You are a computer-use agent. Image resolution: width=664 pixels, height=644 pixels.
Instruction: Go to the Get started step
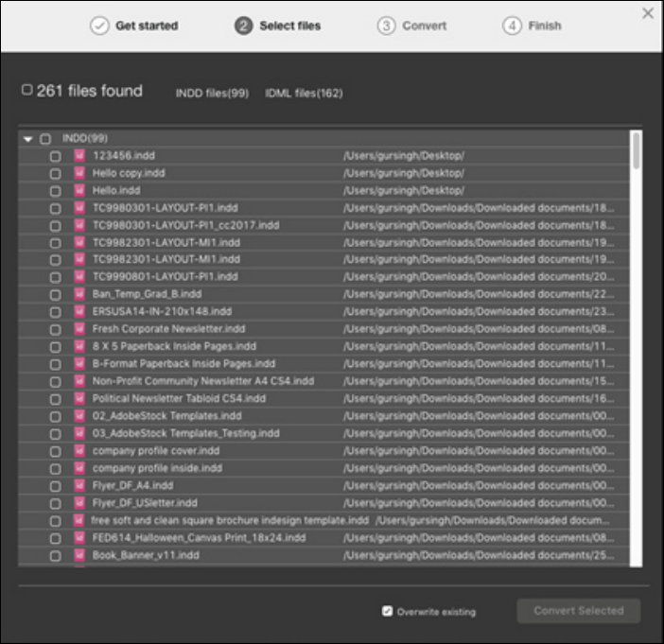[147, 26]
